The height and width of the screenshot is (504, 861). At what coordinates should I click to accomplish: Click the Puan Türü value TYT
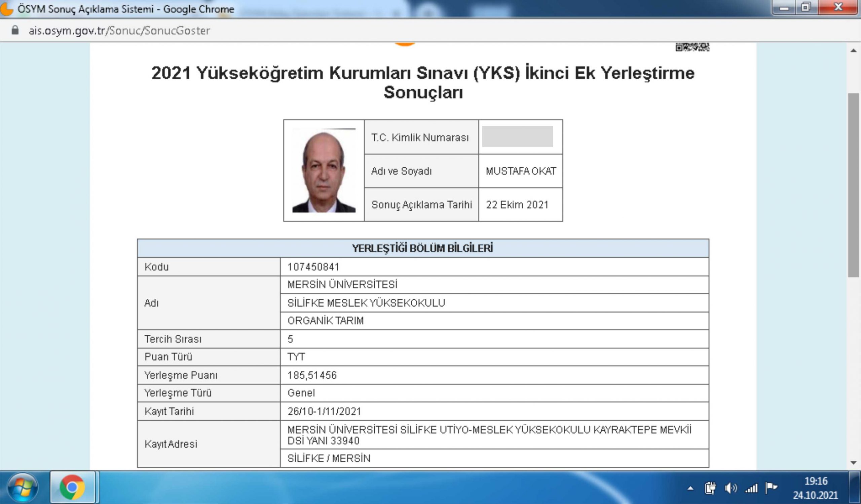coord(296,357)
